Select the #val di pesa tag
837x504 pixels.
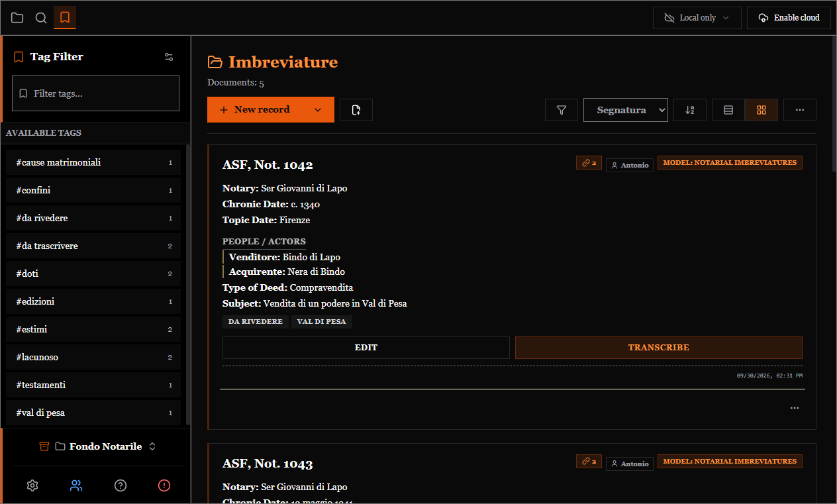coord(93,413)
